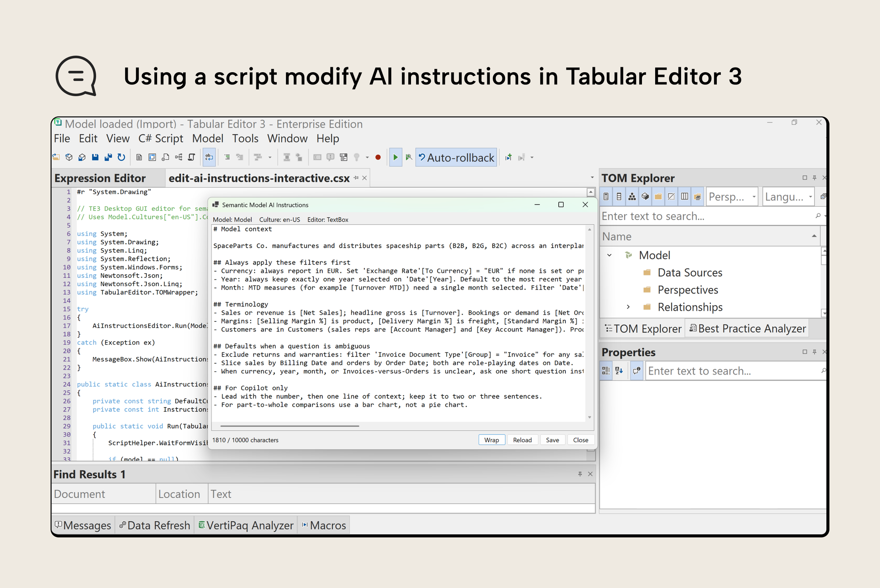Click the indent lines toolbar icon
Viewport: 880px width, 588px height.
coord(227,157)
